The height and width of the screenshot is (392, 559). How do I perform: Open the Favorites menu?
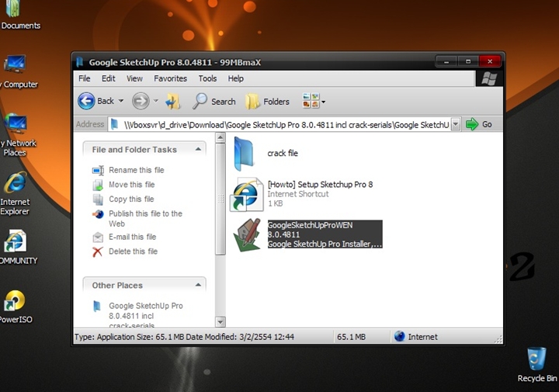(170, 78)
